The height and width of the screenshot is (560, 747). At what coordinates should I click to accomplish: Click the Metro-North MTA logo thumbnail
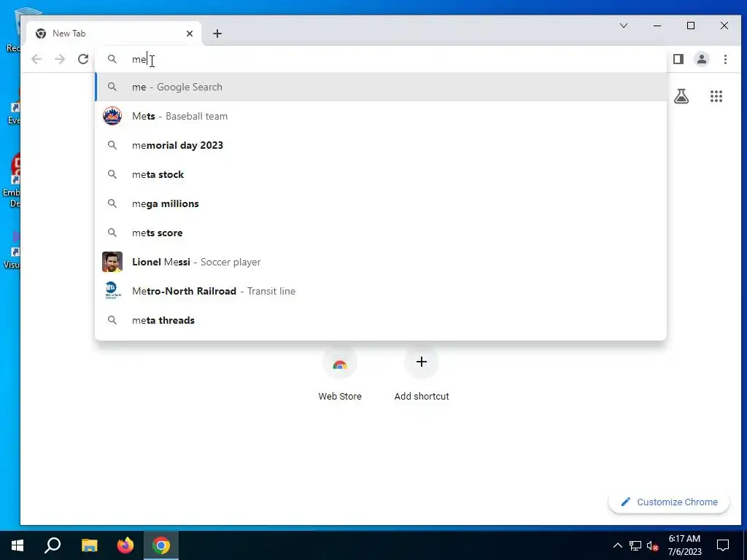[112, 290]
